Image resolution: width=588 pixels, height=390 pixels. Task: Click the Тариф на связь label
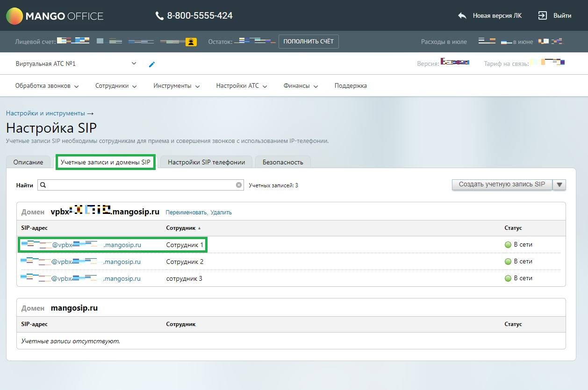point(506,64)
